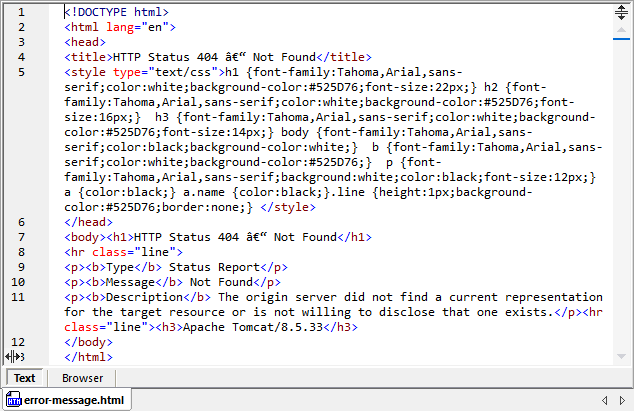
Task: Click line number 11 in the margin
Action: click(x=21, y=297)
